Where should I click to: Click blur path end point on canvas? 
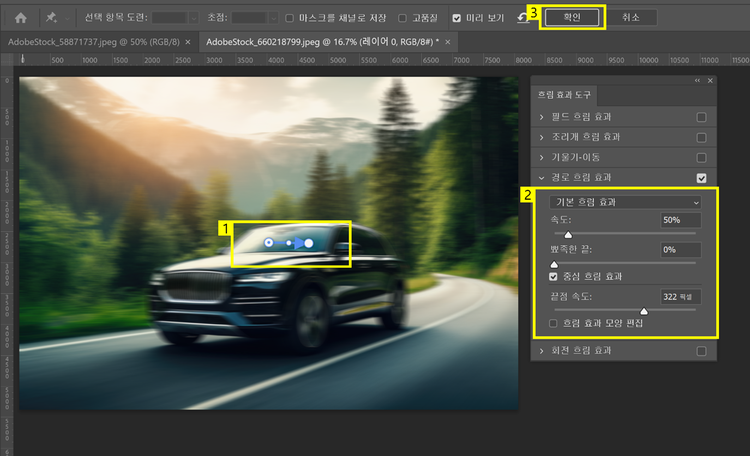pos(309,244)
